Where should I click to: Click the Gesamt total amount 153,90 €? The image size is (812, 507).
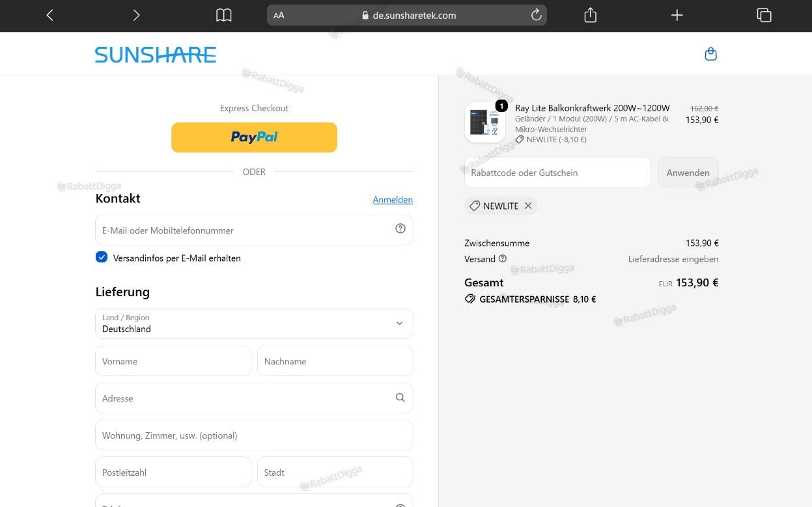pos(697,282)
